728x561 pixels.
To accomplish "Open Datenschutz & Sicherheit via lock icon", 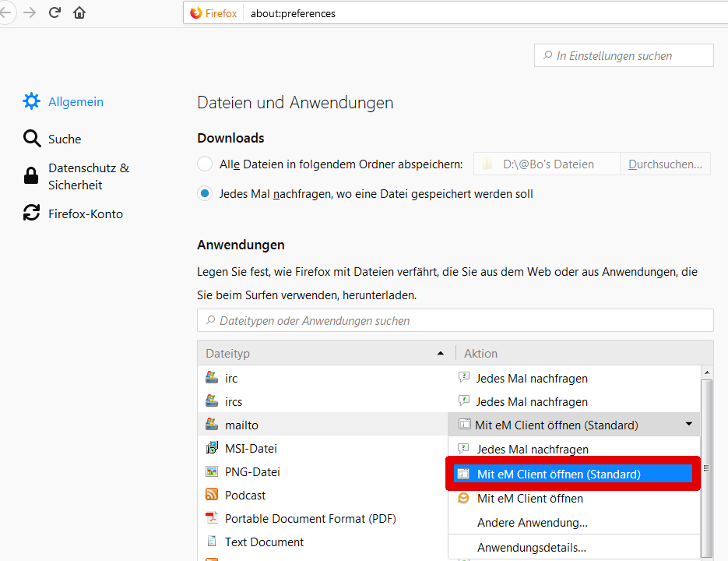I will pyautogui.click(x=31, y=176).
